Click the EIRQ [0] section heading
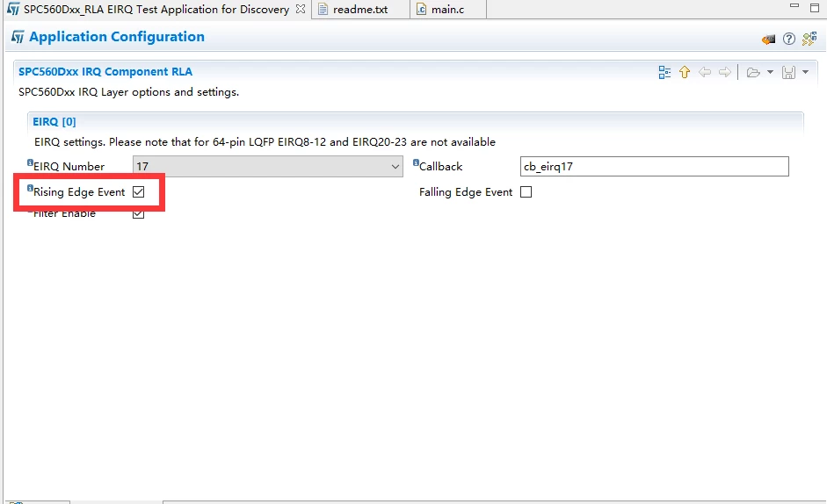The height and width of the screenshot is (504, 827). 54,122
